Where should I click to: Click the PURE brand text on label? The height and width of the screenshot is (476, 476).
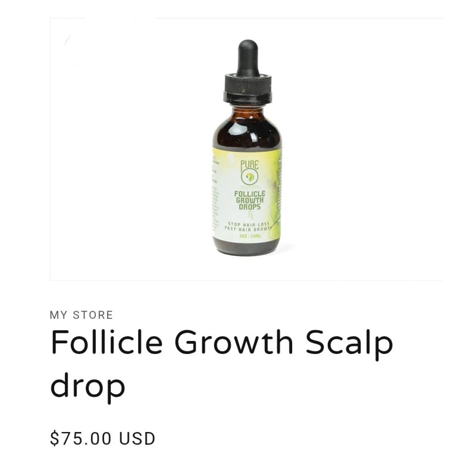click(x=249, y=165)
